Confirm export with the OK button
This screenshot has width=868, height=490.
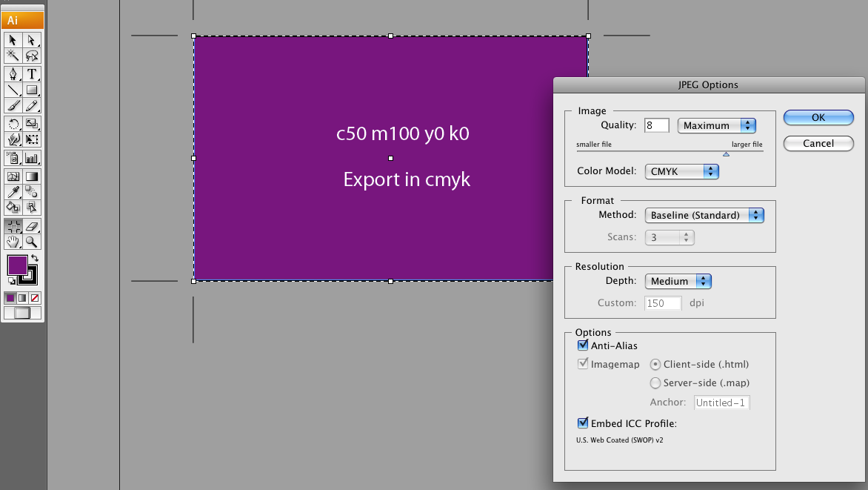tap(818, 118)
